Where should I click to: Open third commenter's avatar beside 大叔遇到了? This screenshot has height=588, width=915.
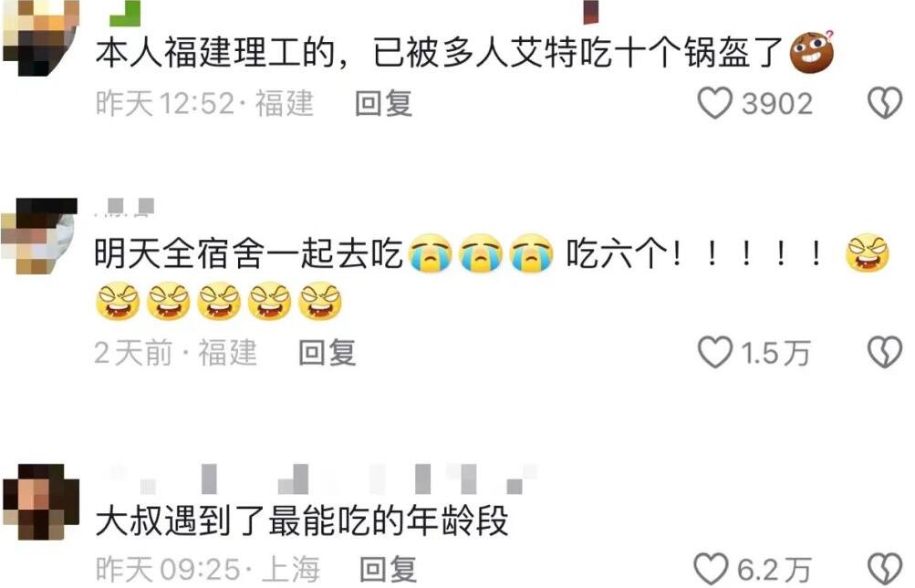point(41,501)
